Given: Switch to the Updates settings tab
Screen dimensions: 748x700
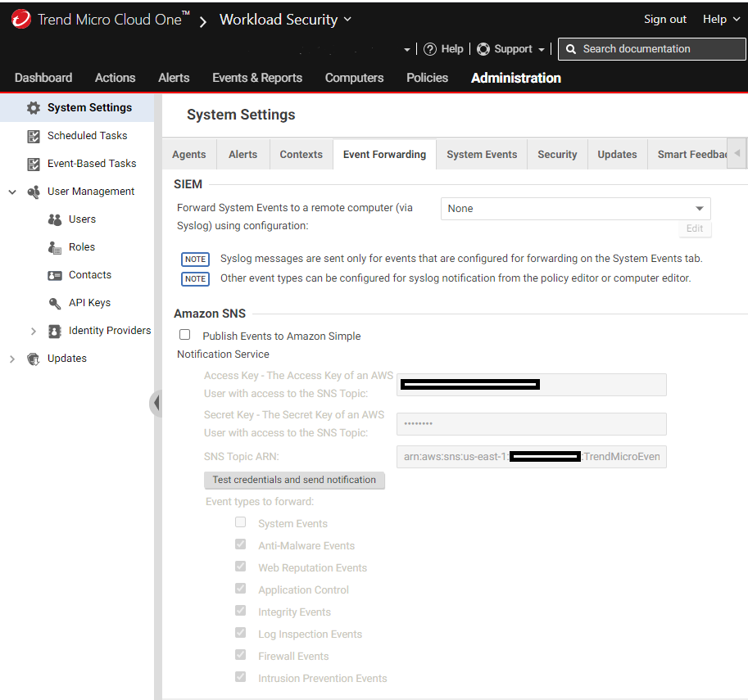Looking at the screenshot, I should [x=617, y=155].
